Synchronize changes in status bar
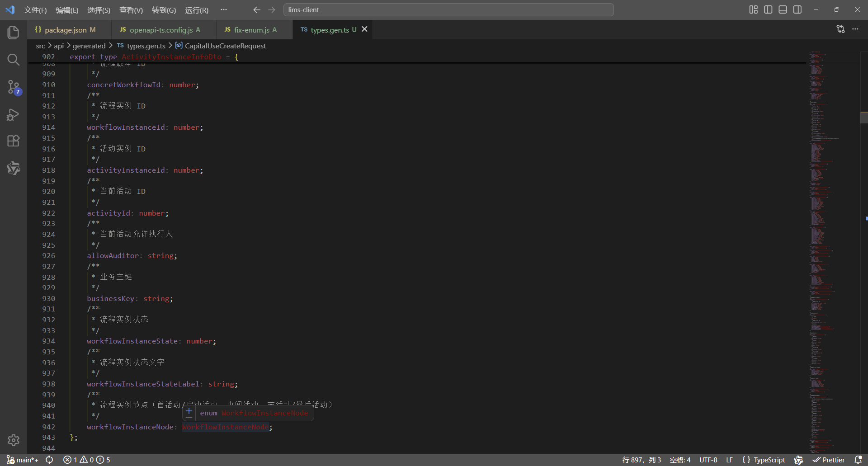This screenshot has height=466, width=868. [50, 460]
